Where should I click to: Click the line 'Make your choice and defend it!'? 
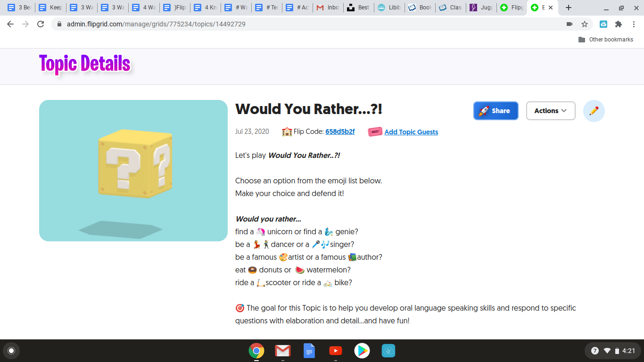coord(290,193)
